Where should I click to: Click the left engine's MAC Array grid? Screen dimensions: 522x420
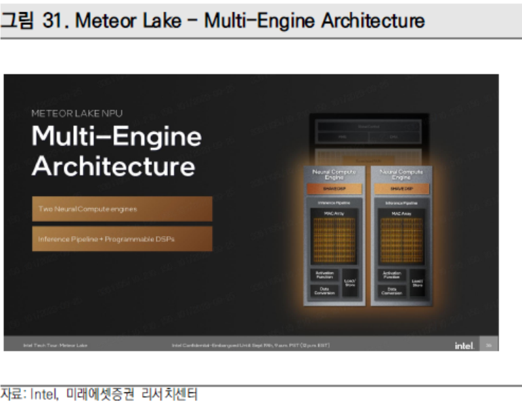point(334,240)
